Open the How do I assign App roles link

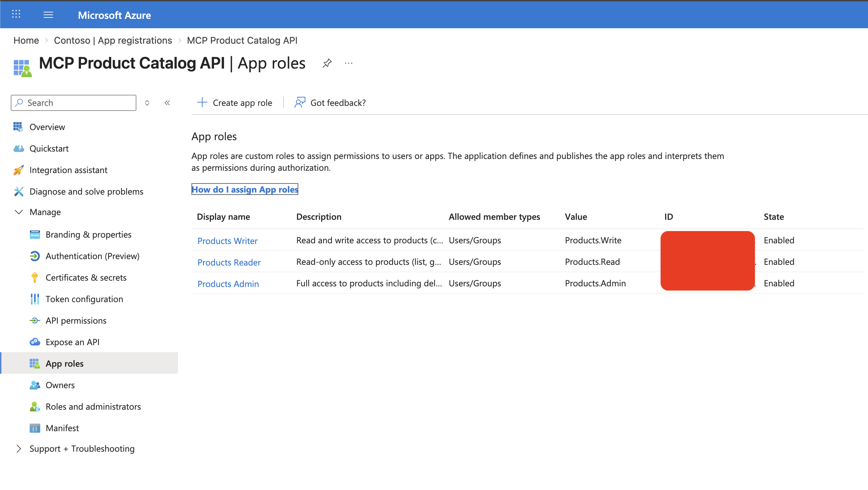pos(245,189)
